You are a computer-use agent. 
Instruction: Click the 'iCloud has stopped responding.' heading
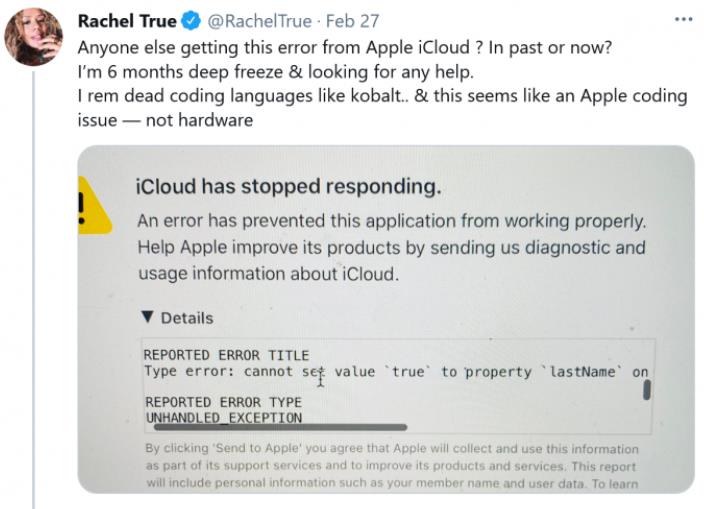[x=288, y=186]
